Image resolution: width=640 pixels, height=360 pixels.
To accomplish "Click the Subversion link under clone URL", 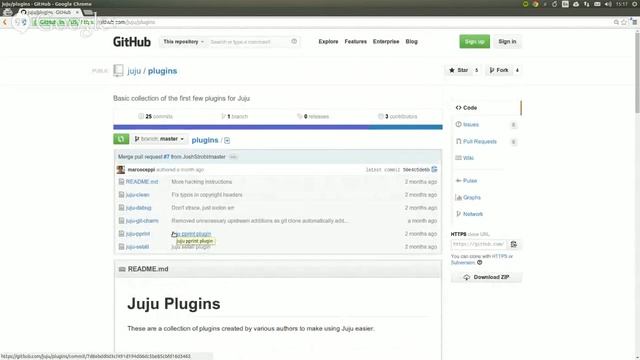I will (x=463, y=262).
